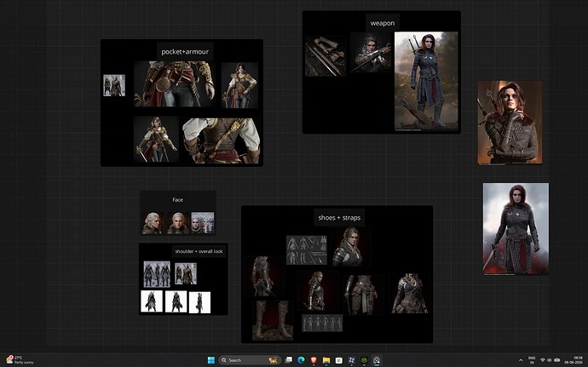Viewport: 588px width, 367px height.
Task: Open Task View from the taskbar
Action: click(288, 360)
